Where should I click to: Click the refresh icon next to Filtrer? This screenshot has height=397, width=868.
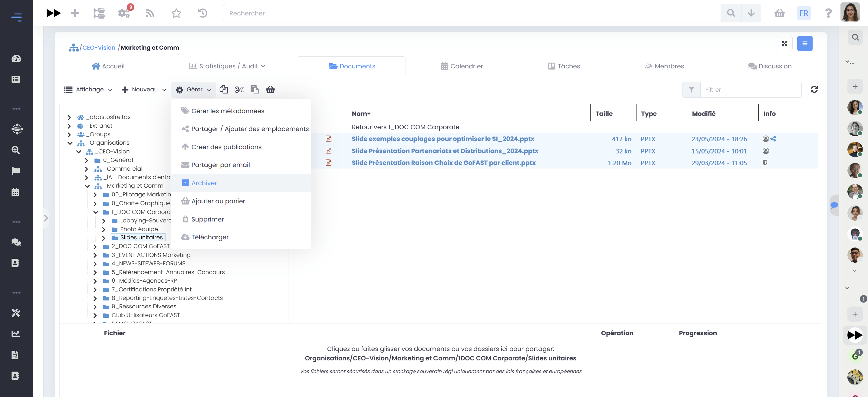pyautogui.click(x=814, y=90)
